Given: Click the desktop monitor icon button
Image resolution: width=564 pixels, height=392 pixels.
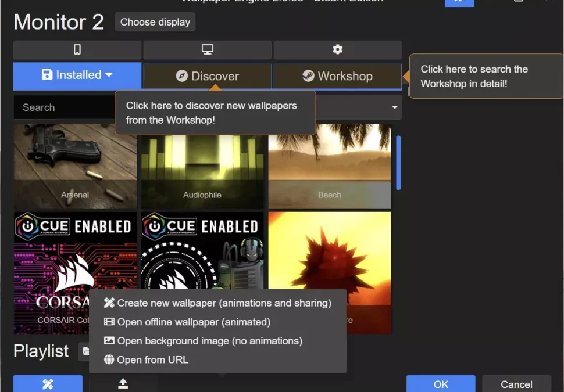Looking at the screenshot, I should click(208, 50).
